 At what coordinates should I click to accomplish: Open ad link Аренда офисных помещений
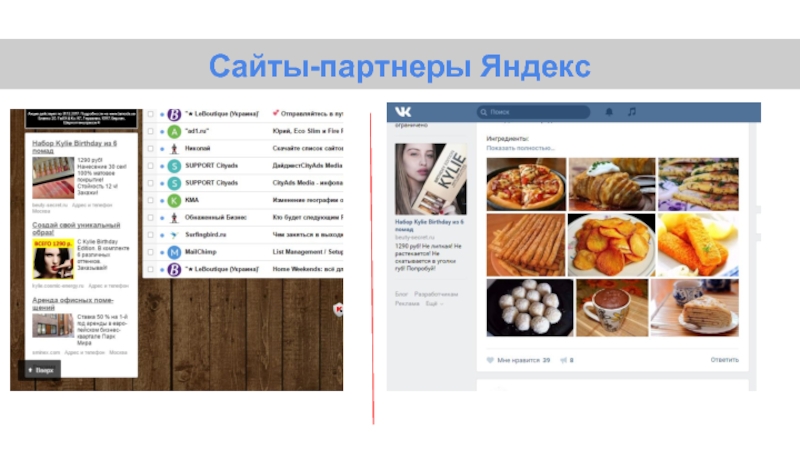pyautogui.click(x=73, y=304)
